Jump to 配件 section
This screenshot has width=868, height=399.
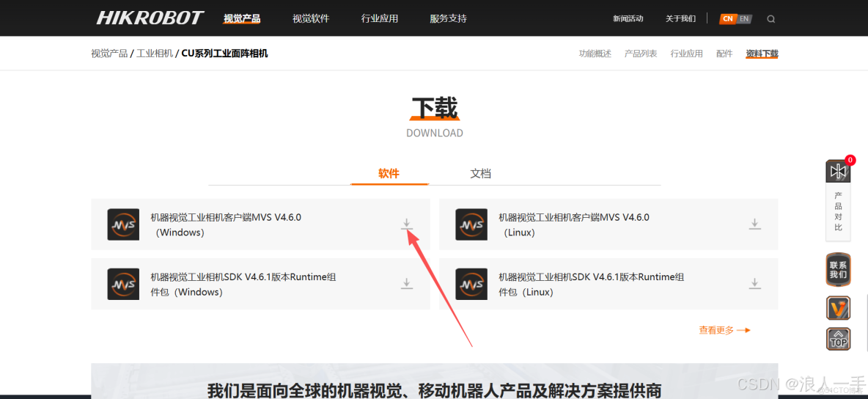coord(724,54)
